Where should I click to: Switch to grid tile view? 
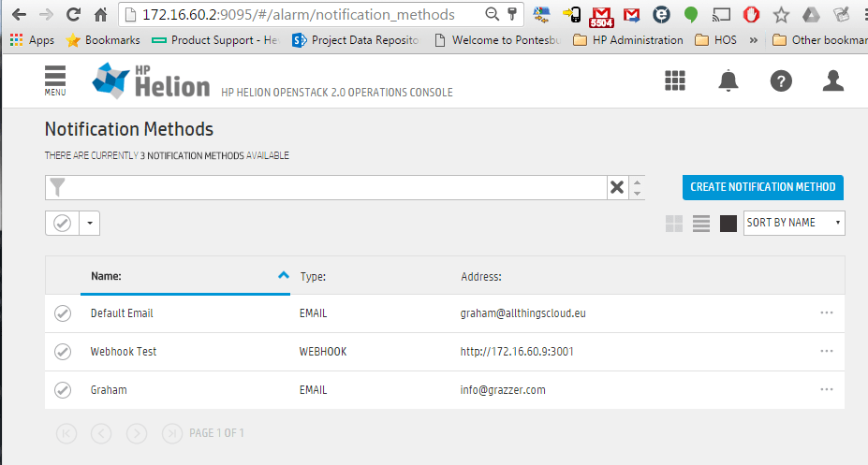click(674, 224)
